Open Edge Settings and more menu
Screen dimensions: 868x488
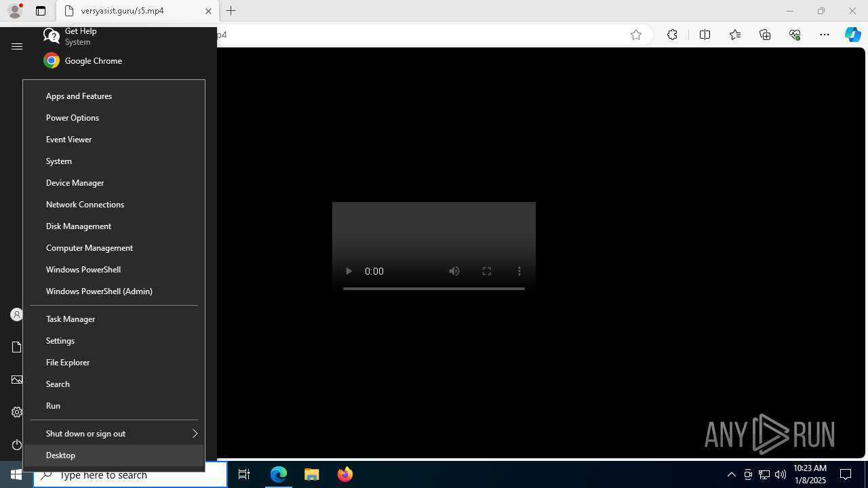pos(825,35)
